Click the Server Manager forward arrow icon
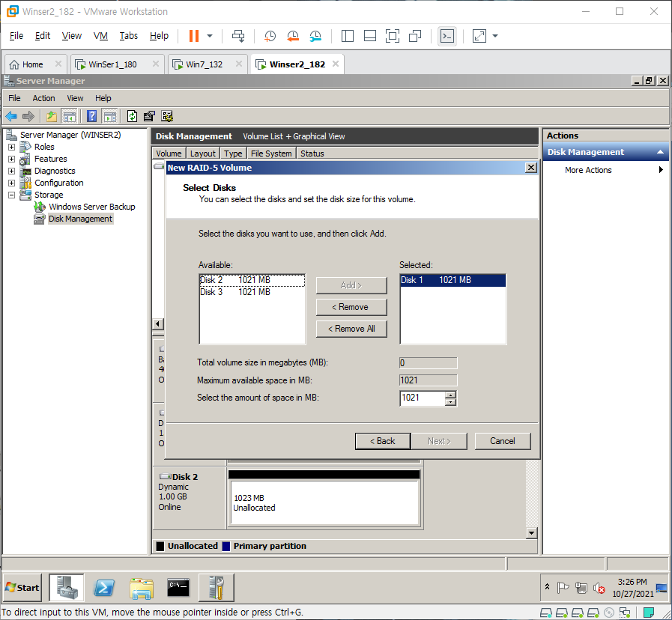The image size is (672, 620). click(x=28, y=116)
